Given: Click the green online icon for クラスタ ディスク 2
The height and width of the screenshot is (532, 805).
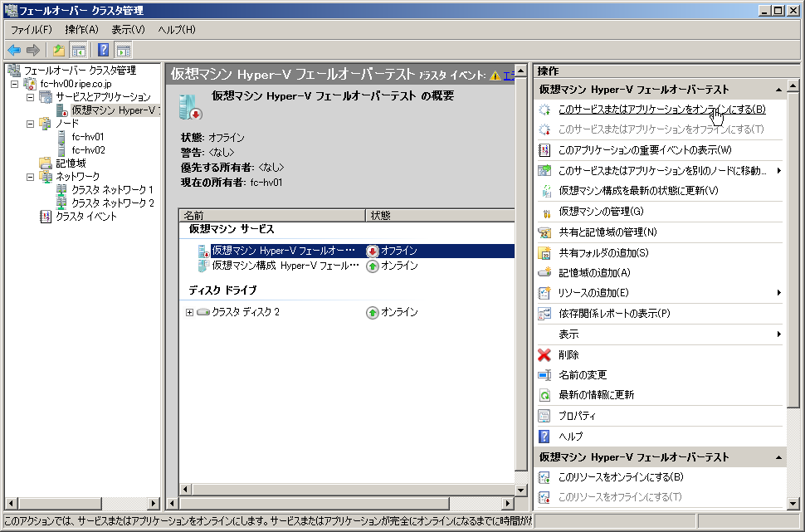Looking at the screenshot, I should coord(373,312).
